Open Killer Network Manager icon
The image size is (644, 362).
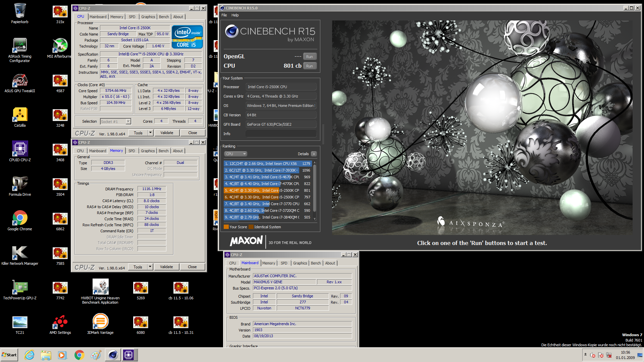(20, 255)
